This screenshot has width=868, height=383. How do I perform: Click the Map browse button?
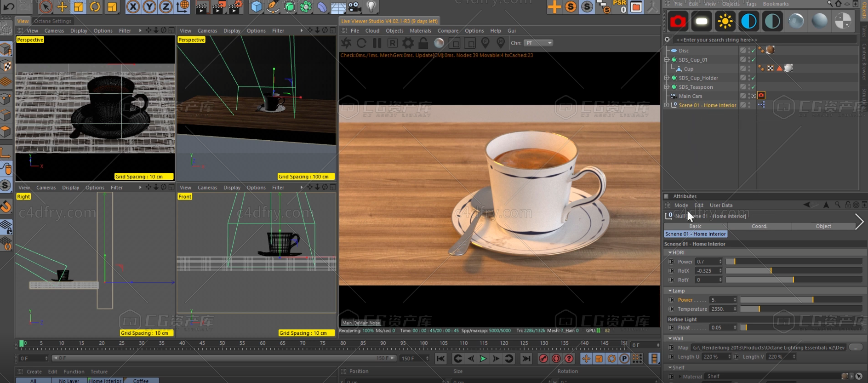point(856,348)
